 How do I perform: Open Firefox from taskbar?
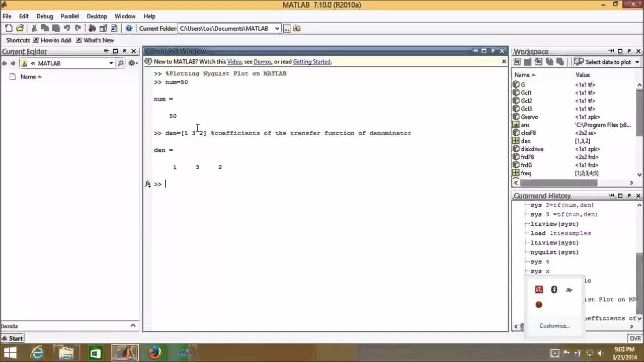coord(154,353)
